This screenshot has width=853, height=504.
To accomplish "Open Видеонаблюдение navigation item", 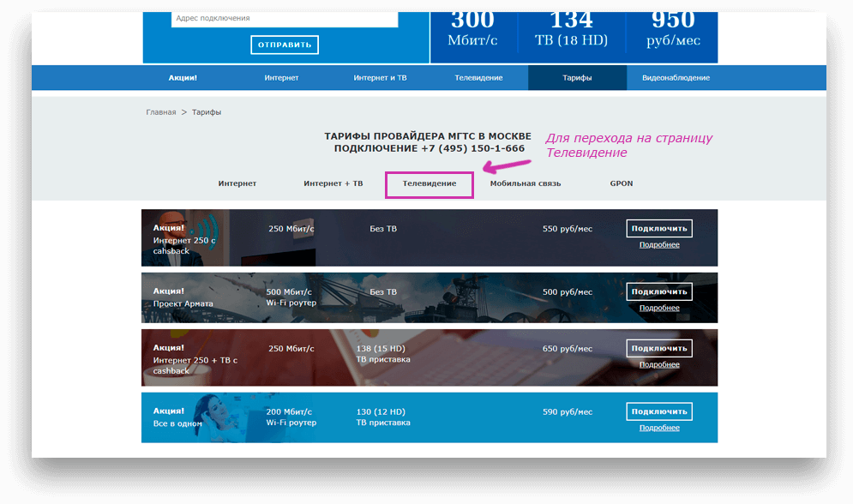I will click(676, 78).
